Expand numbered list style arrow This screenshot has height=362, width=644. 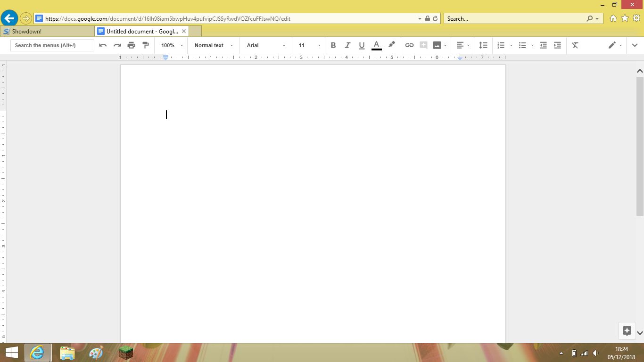point(511,46)
